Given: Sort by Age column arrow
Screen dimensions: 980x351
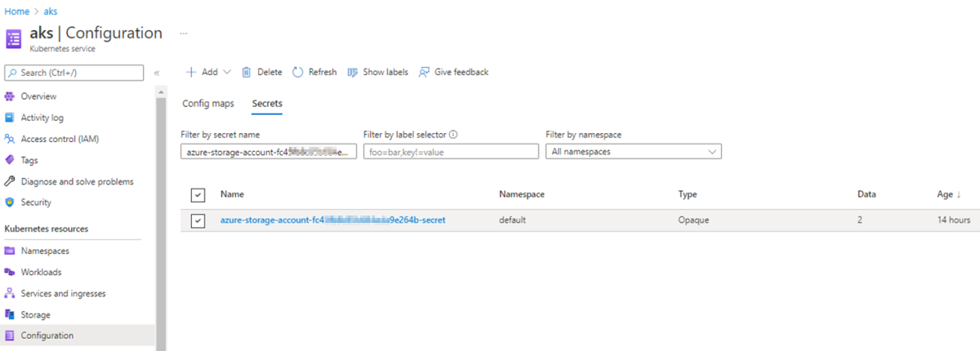Looking at the screenshot, I should pos(959,194).
